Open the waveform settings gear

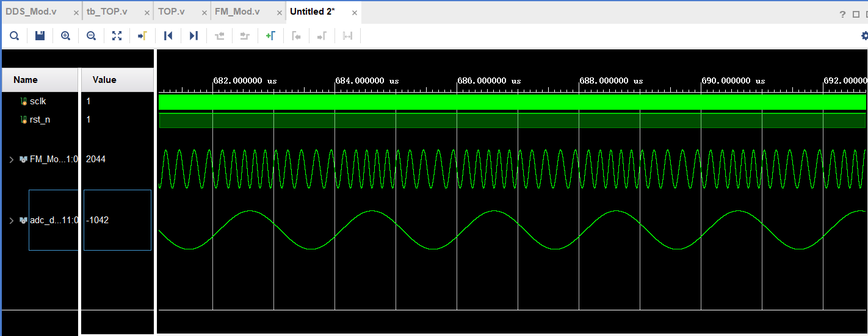coord(864,36)
